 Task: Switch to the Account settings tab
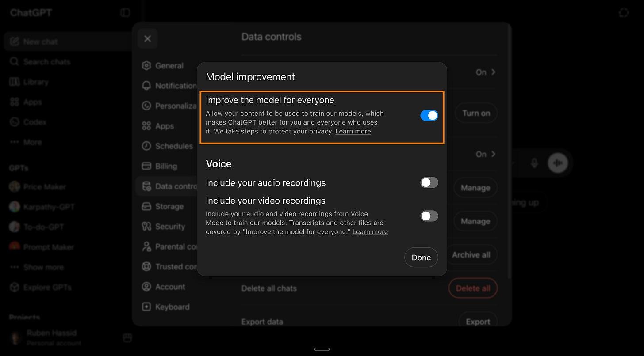(167, 287)
